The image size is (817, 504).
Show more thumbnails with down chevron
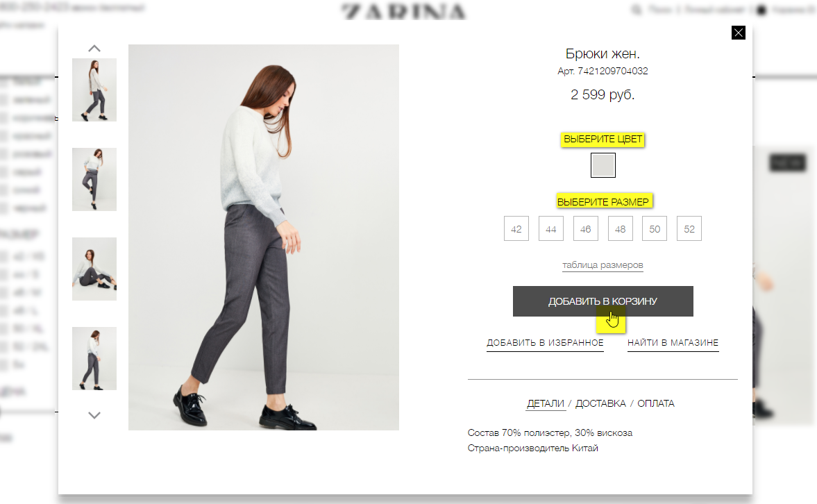[x=94, y=415]
